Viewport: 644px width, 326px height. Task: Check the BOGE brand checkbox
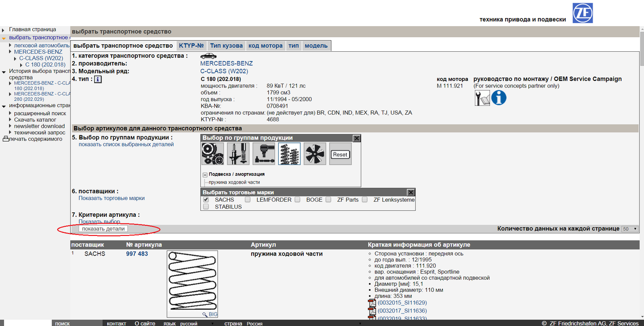coord(297,200)
